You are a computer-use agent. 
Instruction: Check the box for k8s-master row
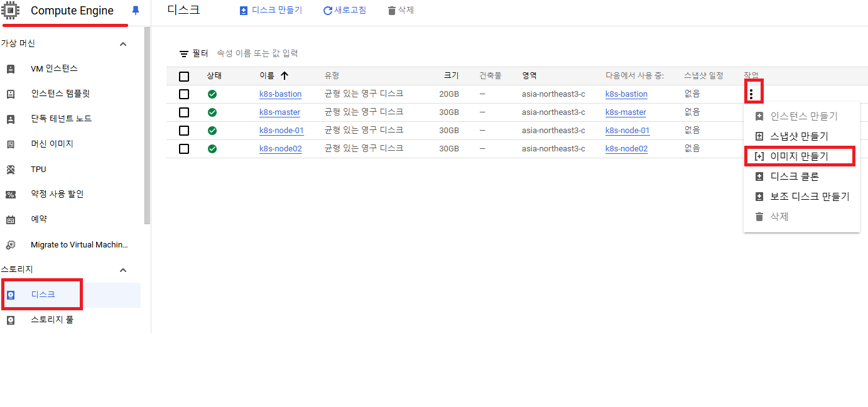(x=184, y=112)
